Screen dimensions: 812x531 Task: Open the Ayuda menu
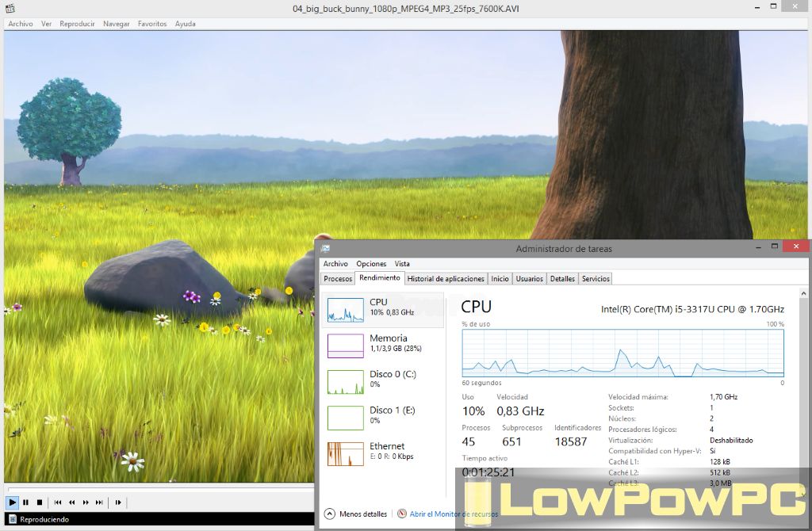click(185, 24)
